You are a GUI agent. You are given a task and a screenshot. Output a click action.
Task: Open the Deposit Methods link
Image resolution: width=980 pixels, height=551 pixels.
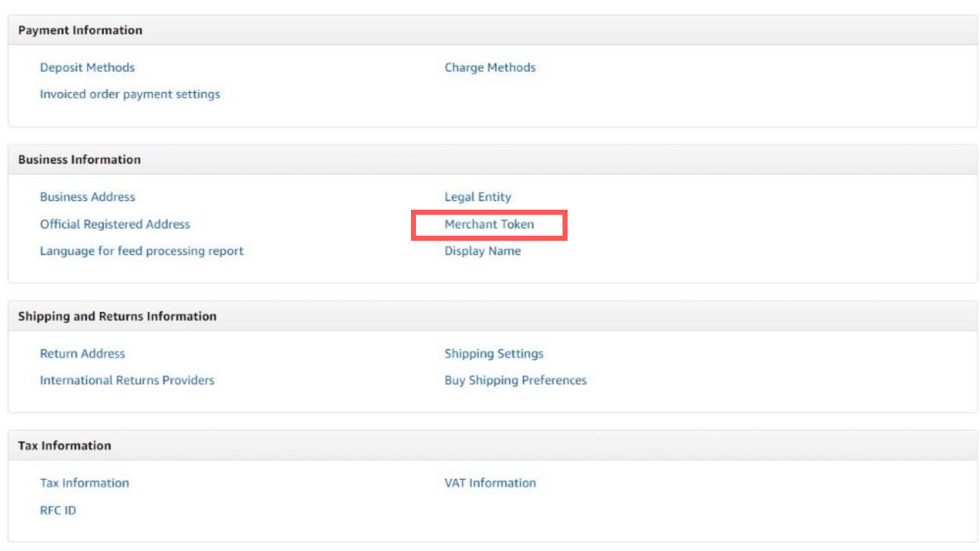click(x=87, y=67)
